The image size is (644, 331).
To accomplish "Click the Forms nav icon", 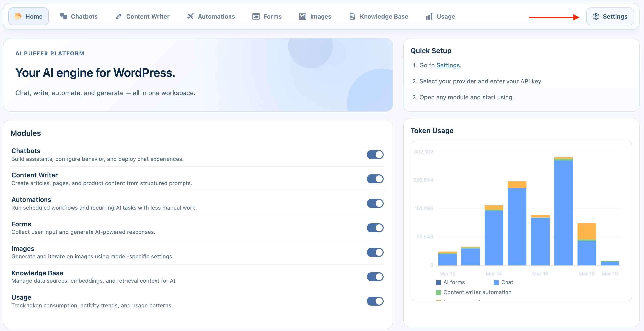I will pyautogui.click(x=256, y=16).
